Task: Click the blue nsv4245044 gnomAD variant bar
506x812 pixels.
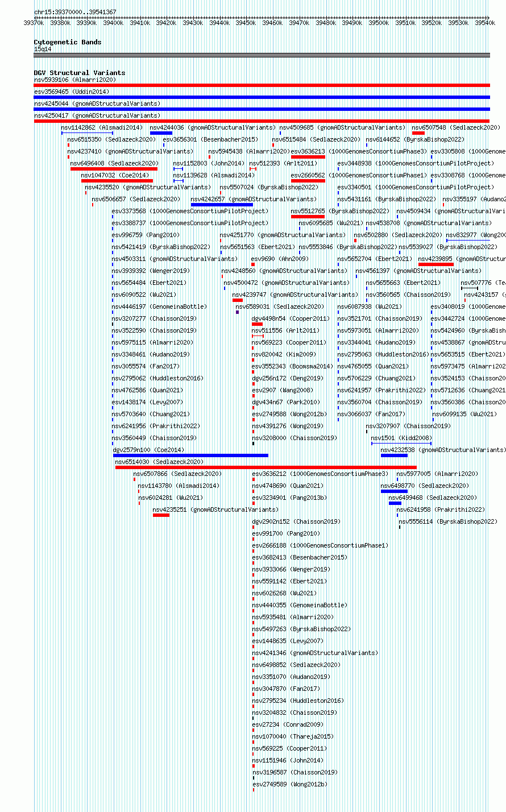Action: (262, 109)
